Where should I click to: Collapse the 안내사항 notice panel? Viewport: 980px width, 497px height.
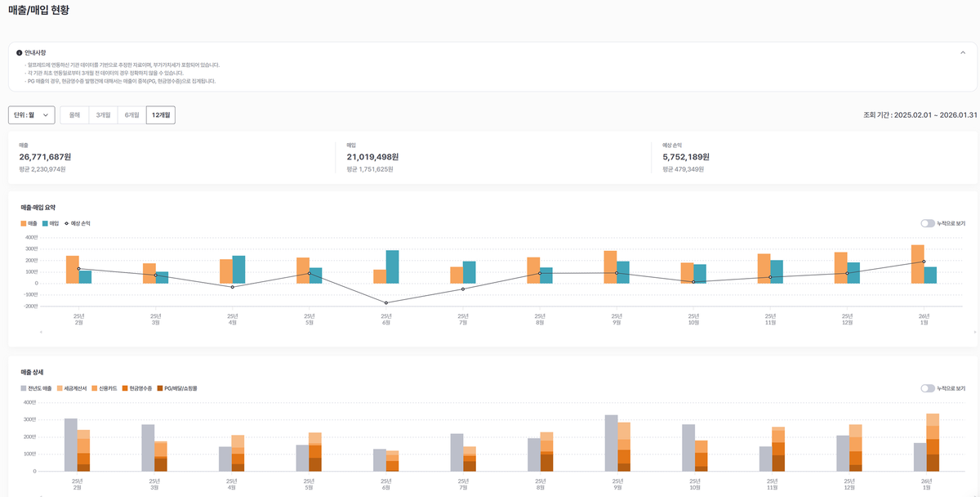click(x=962, y=52)
